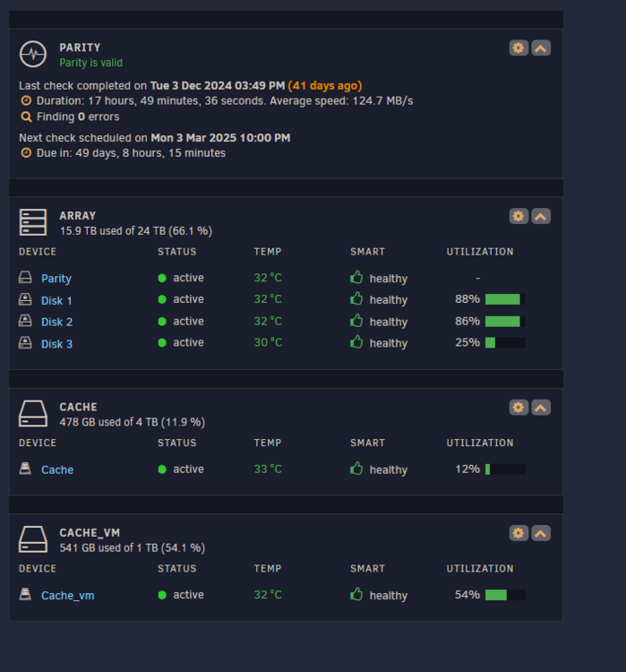Open the Cache_vm device link
This screenshot has height=672, width=626.
point(68,596)
